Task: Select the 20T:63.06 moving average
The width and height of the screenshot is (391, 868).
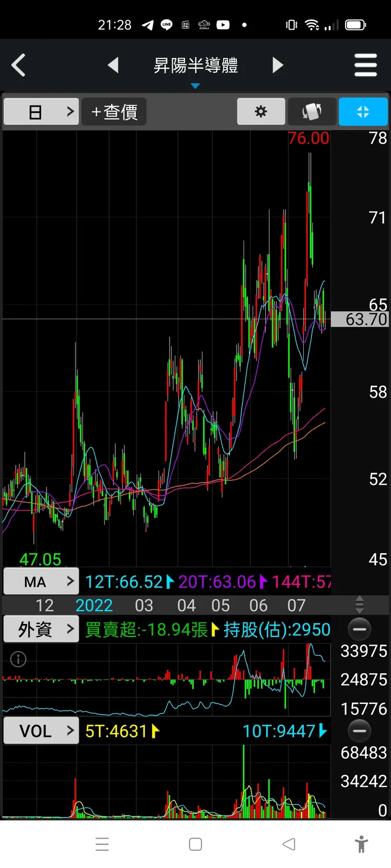Action: [217, 582]
